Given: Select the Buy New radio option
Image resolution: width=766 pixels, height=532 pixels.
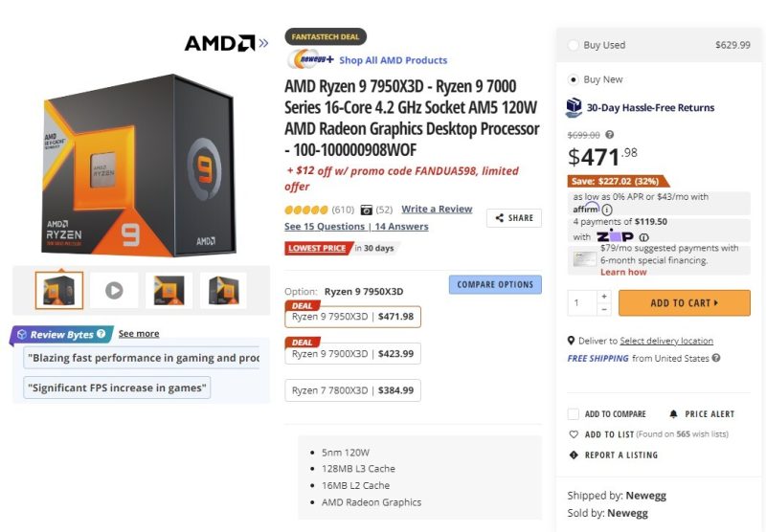Looking at the screenshot, I should 573,79.
